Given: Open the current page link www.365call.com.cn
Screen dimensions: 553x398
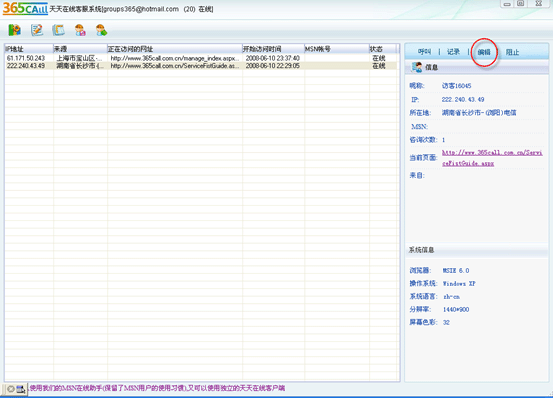Looking at the screenshot, I should [492, 158].
